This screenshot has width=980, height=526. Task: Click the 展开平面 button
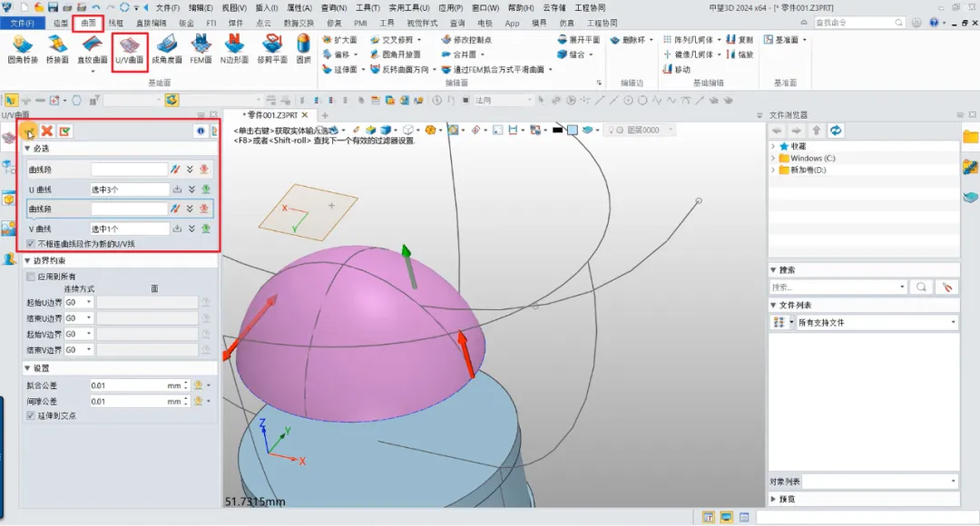coord(578,40)
